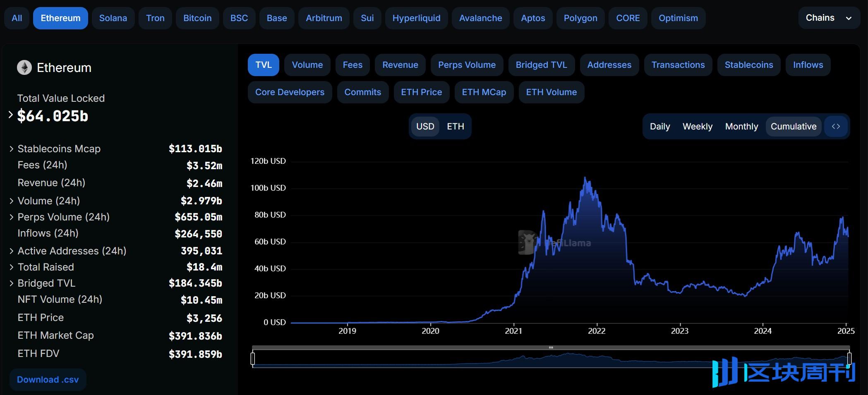Enable Inflows chart series
The image size is (868, 395).
[808, 65]
